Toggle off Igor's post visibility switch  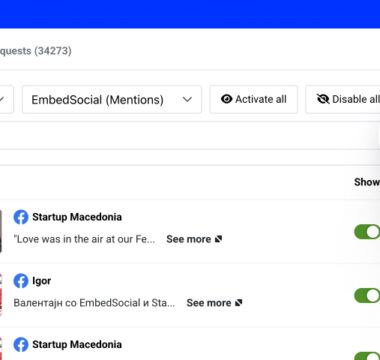(367, 295)
